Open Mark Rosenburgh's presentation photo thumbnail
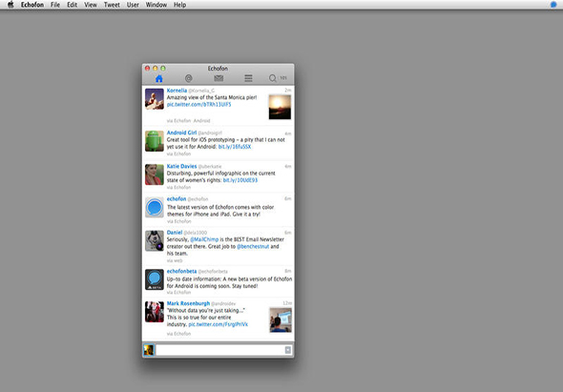Screen dimensions: 563x392 (x=281, y=320)
